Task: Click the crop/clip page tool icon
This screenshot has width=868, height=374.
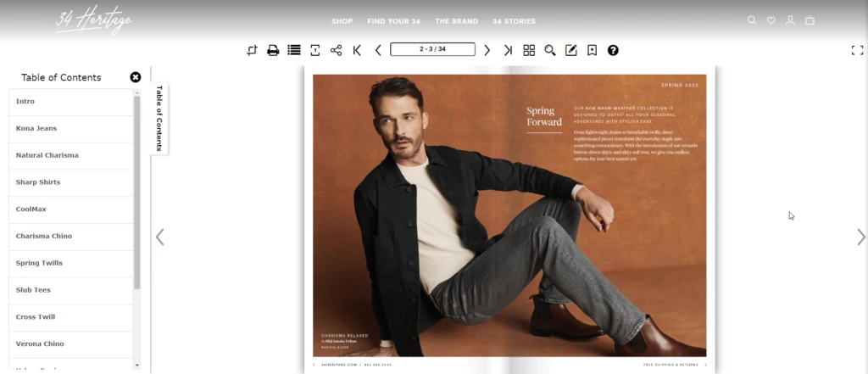Action: [252, 50]
